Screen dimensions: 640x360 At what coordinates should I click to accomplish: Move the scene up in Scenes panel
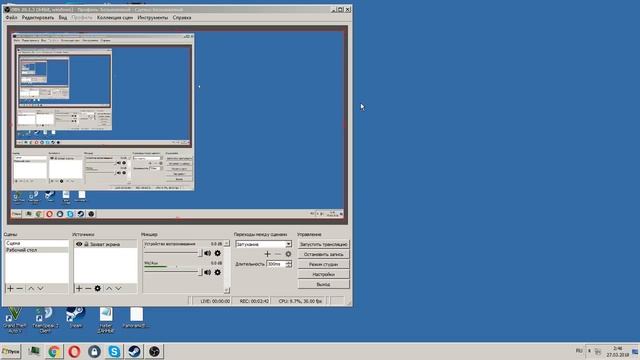pos(31,289)
